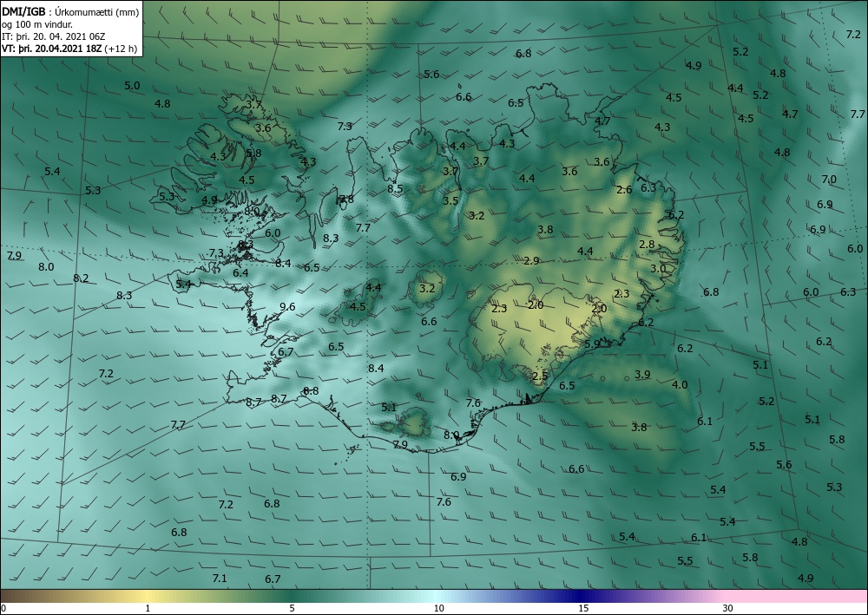Select the 2.6 value on the map
The height and width of the screenshot is (615, 868).
pyautogui.click(x=624, y=190)
